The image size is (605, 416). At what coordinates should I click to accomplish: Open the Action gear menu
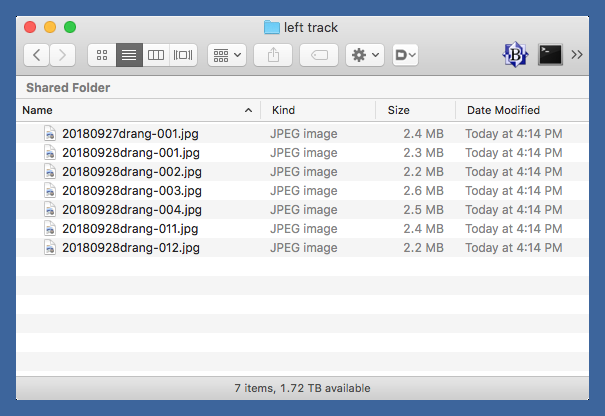[365, 56]
